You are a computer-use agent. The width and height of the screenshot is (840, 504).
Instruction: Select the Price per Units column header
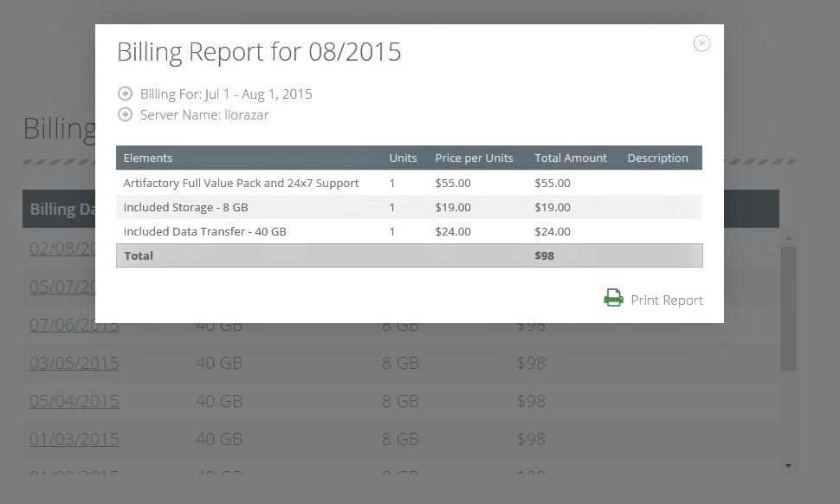click(x=474, y=158)
